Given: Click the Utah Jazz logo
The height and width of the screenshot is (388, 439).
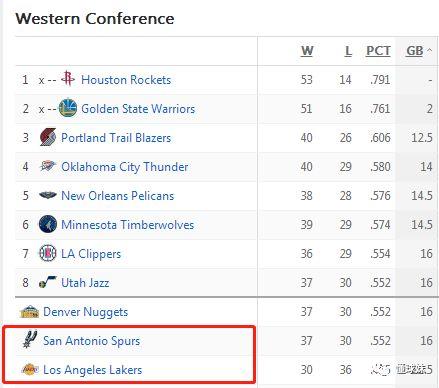Looking at the screenshot, I should (48, 282).
